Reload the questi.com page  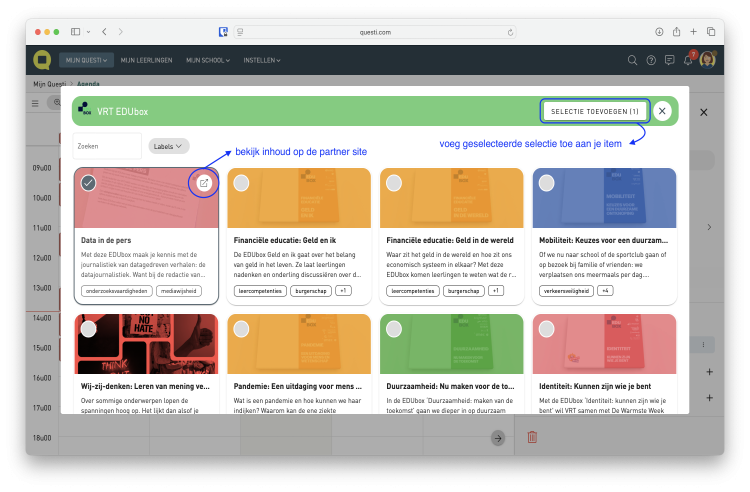510,33
